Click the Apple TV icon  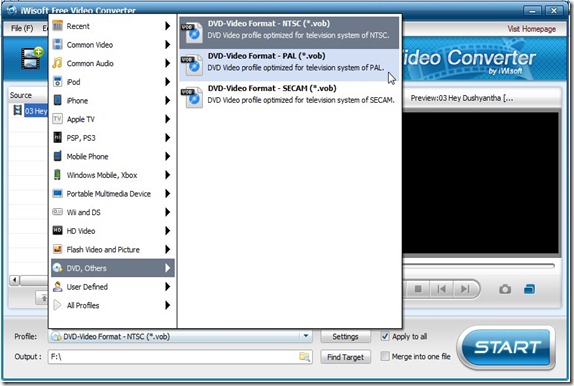57,119
